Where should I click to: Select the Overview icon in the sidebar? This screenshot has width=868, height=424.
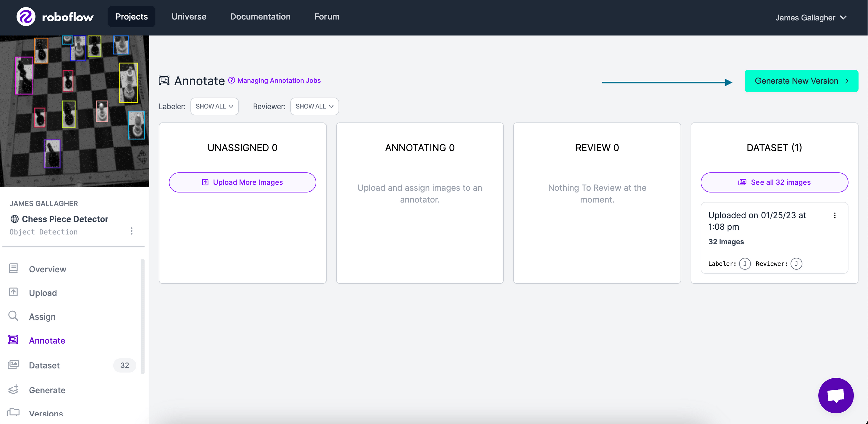(13, 269)
